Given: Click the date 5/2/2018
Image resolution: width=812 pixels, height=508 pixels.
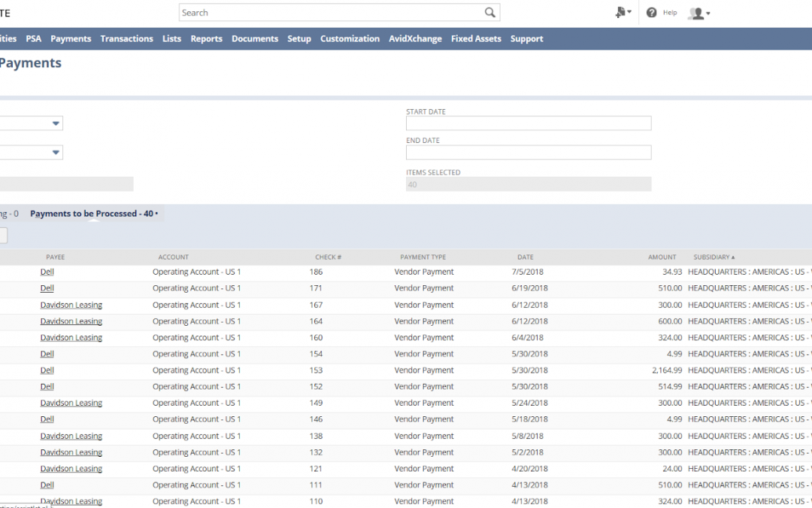Looking at the screenshot, I should point(528,452).
